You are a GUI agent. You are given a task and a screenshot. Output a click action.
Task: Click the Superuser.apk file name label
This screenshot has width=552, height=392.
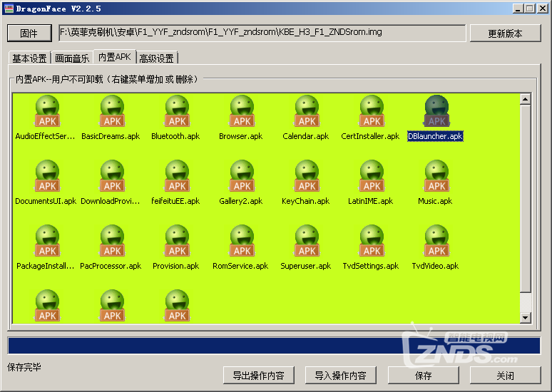305,266
